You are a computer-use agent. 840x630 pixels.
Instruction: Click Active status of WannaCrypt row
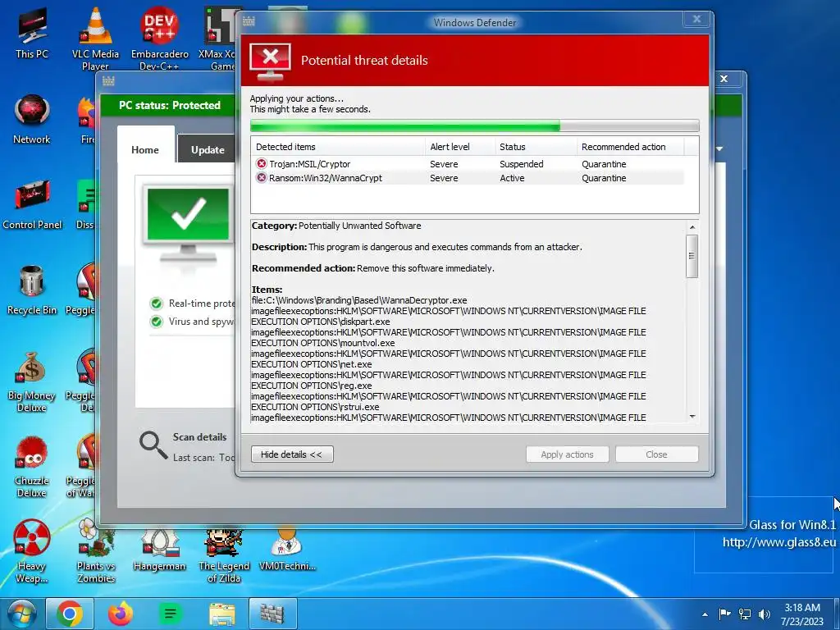tap(512, 178)
